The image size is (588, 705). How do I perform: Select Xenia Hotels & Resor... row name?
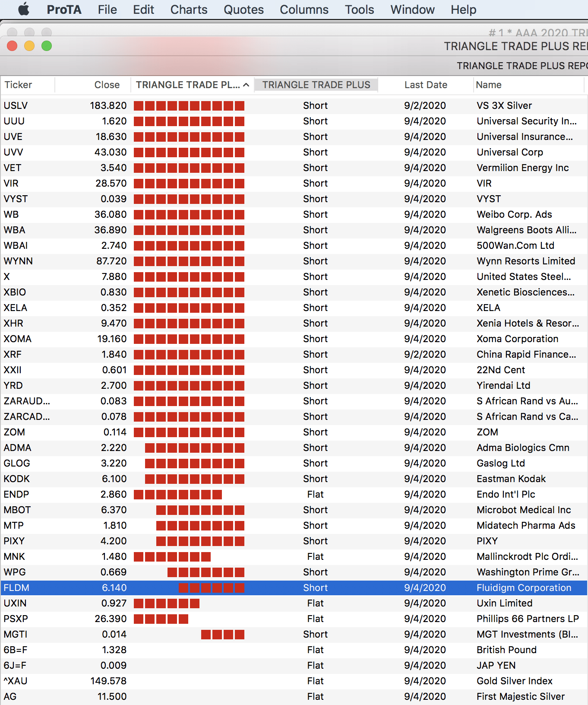(x=528, y=323)
